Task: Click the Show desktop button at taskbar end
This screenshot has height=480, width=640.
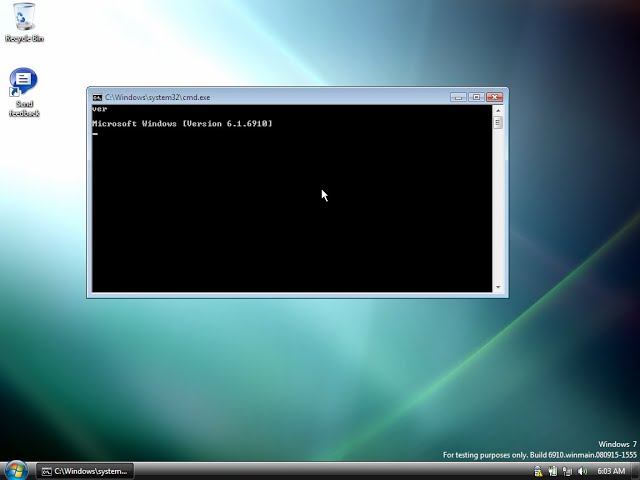Action: click(635, 471)
